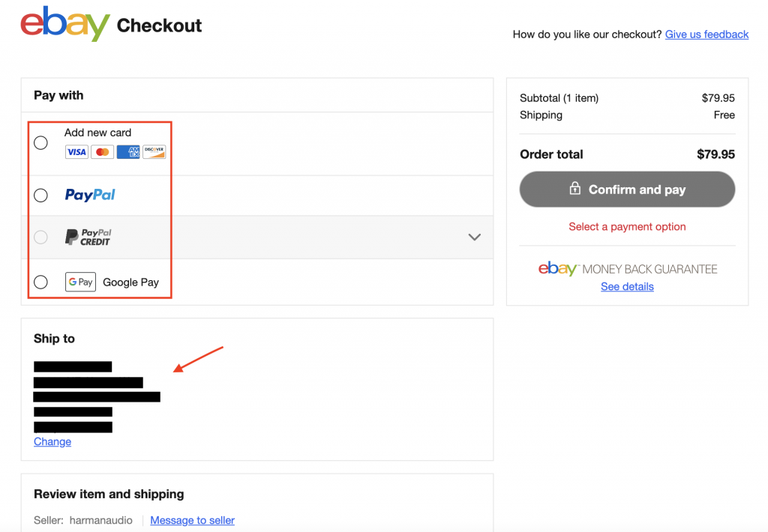
Task: Select the PayPal Credit radio button
Action: pos(40,238)
